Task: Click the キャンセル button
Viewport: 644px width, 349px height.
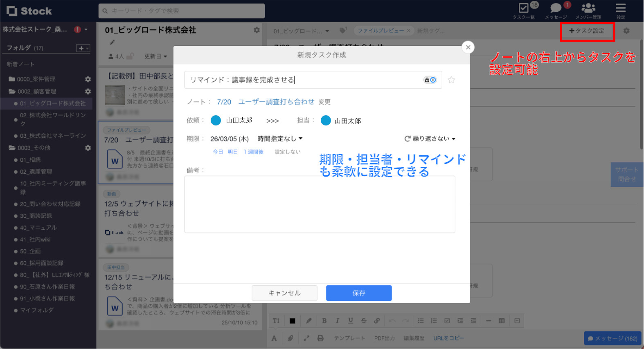Action: [284, 293]
